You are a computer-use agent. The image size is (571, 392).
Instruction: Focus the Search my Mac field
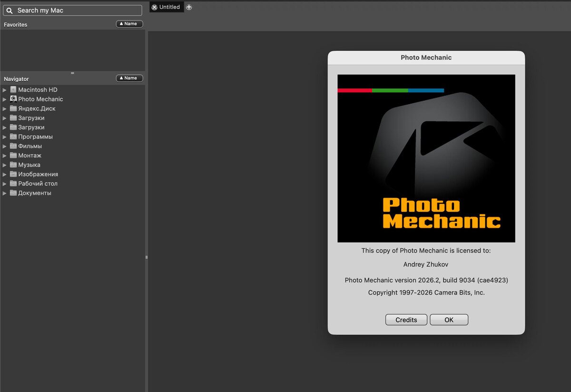pyautogui.click(x=72, y=10)
